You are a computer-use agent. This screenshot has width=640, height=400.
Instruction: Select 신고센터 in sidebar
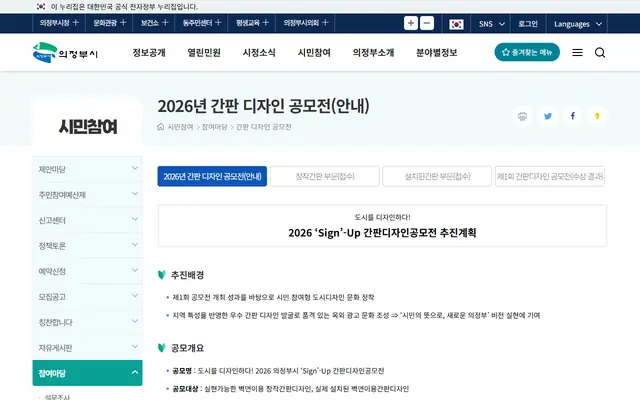pyautogui.click(x=52, y=220)
